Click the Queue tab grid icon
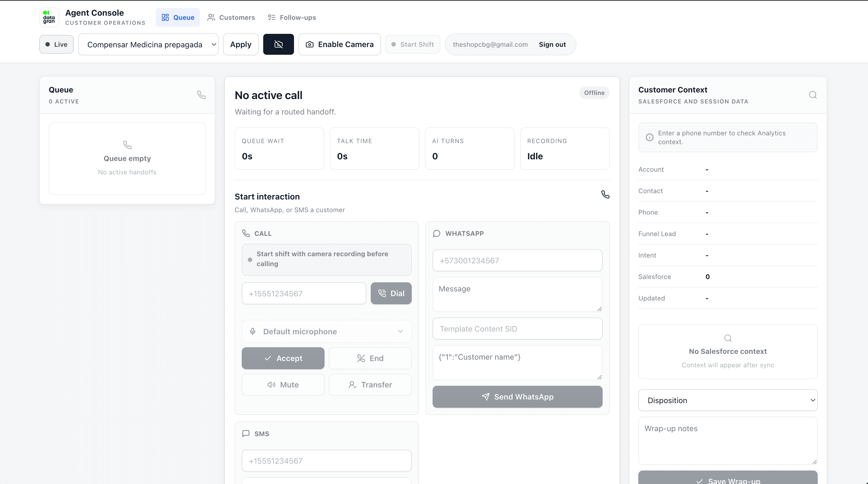This screenshot has height=484, width=868. [x=165, y=17]
